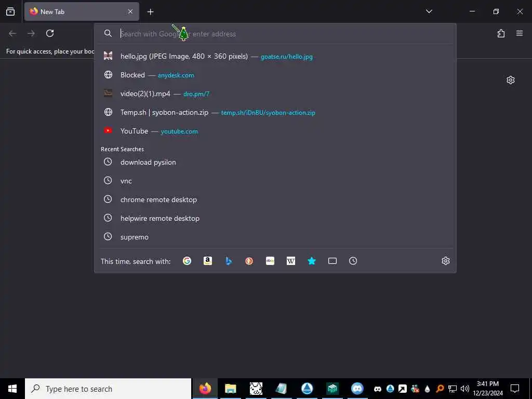Search in open Tabs icon
Screen dimensions: 532x399
(x=332, y=261)
